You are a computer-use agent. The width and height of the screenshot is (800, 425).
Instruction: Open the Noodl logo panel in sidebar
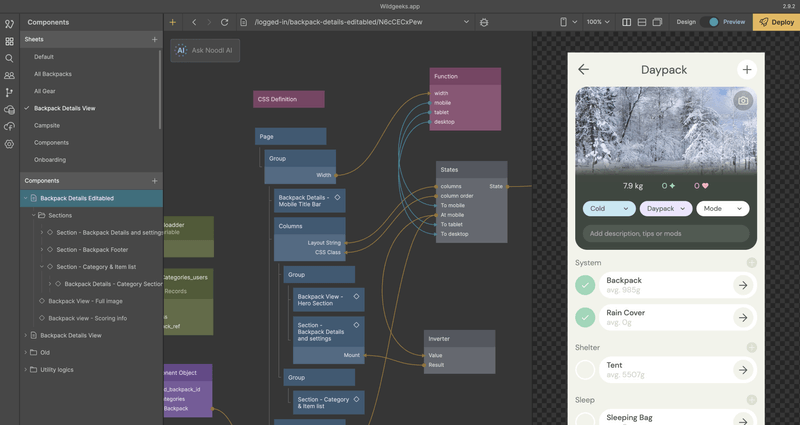pos(9,23)
